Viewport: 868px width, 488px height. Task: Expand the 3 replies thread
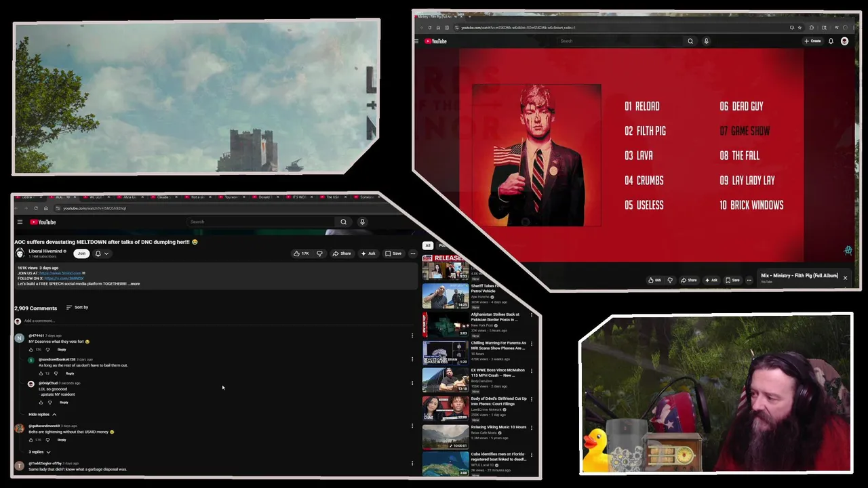coord(39,451)
